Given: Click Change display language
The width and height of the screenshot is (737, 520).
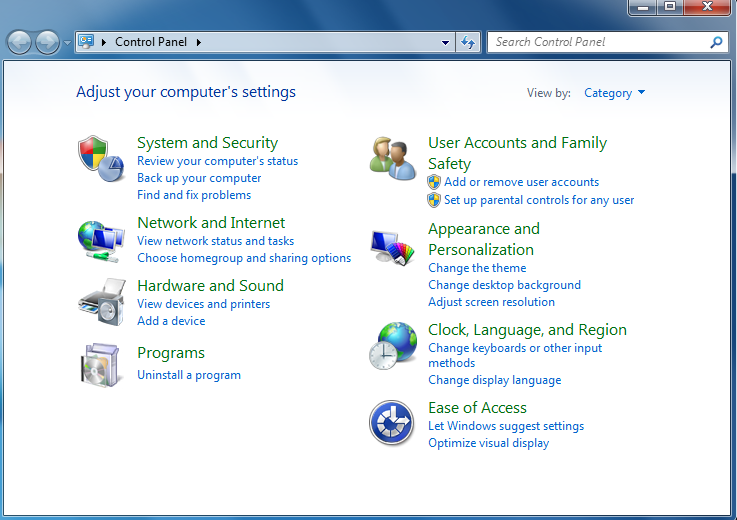Looking at the screenshot, I should point(494,380).
